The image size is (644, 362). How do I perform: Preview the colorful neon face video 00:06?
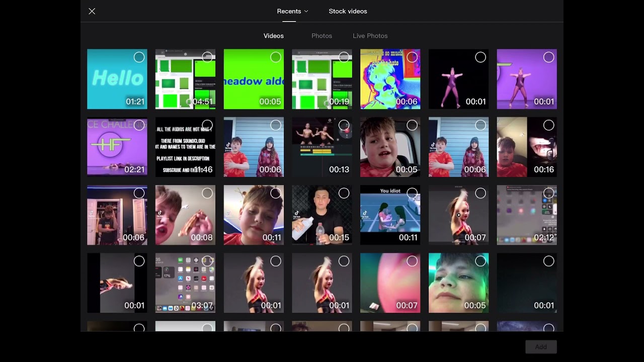pyautogui.click(x=390, y=79)
